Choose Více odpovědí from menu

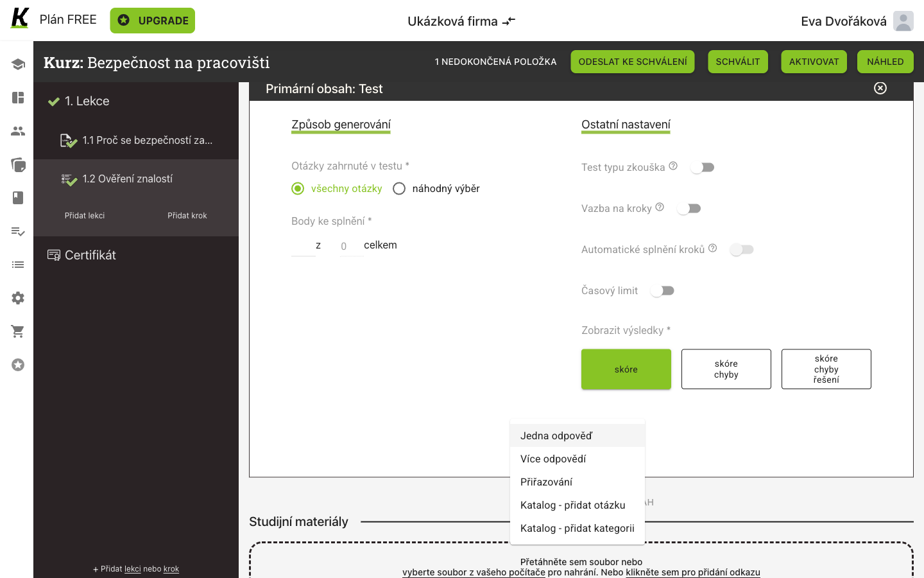pos(577,459)
